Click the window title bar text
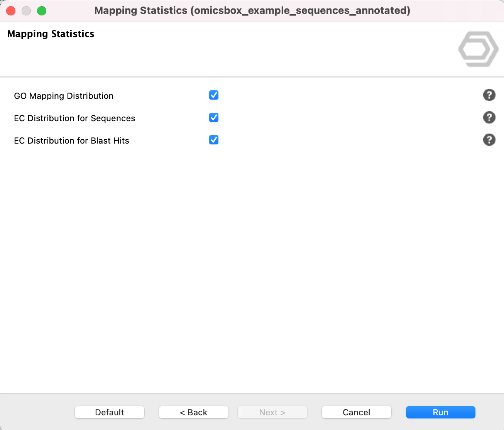504x430 pixels. coord(252,10)
